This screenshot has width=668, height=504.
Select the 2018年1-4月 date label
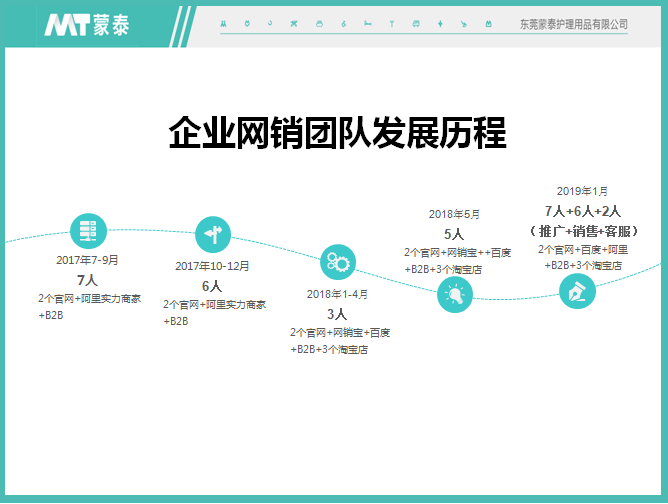[337, 294]
